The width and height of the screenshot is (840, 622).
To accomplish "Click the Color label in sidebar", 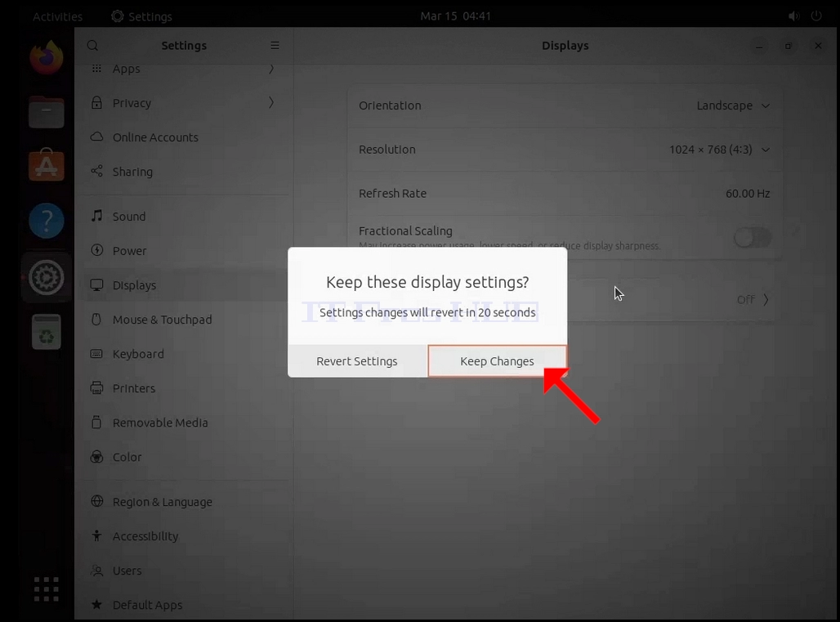I will pos(127,457).
